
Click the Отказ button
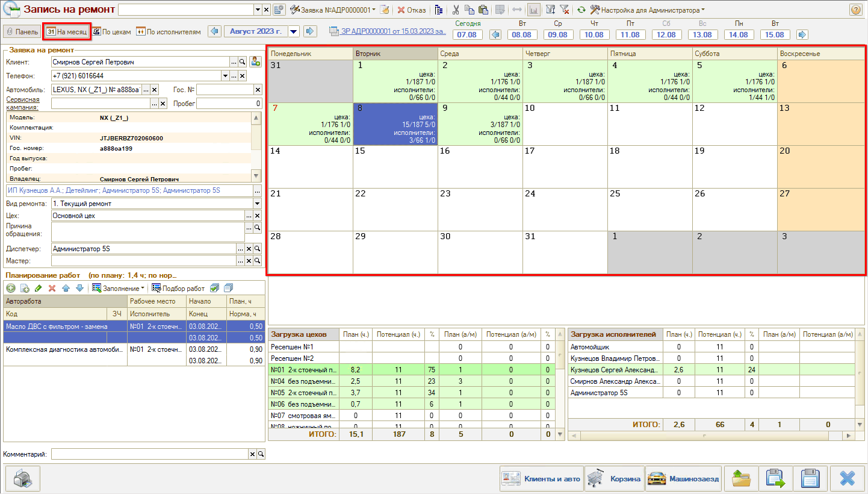pyautogui.click(x=411, y=10)
